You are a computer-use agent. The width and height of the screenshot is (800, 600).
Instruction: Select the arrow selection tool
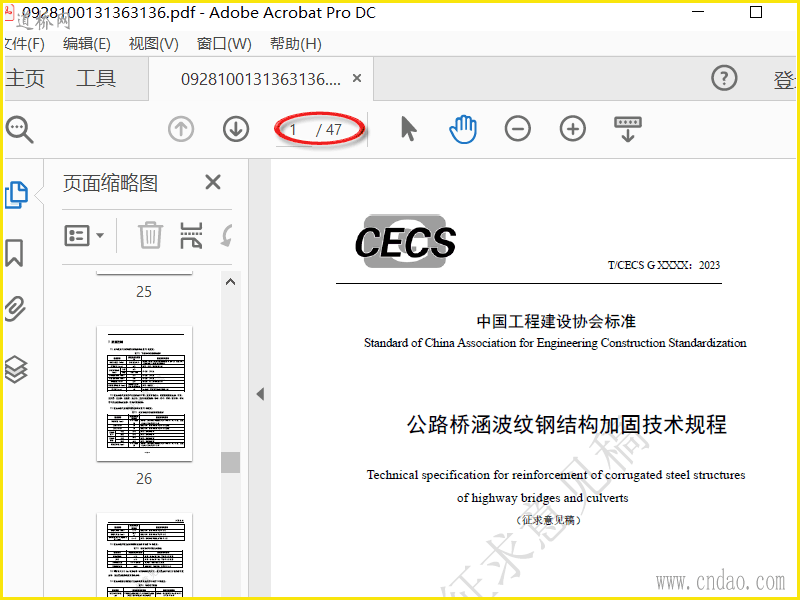click(408, 129)
